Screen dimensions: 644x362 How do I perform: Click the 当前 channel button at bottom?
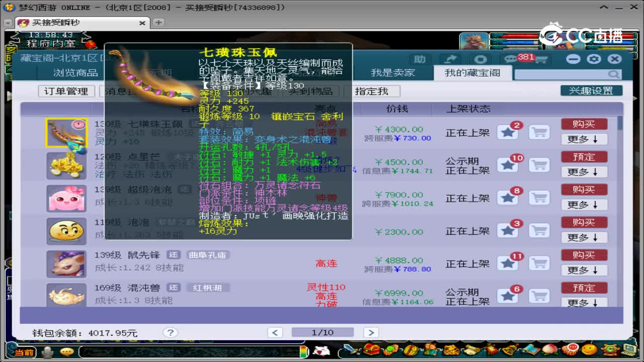coord(23,352)
